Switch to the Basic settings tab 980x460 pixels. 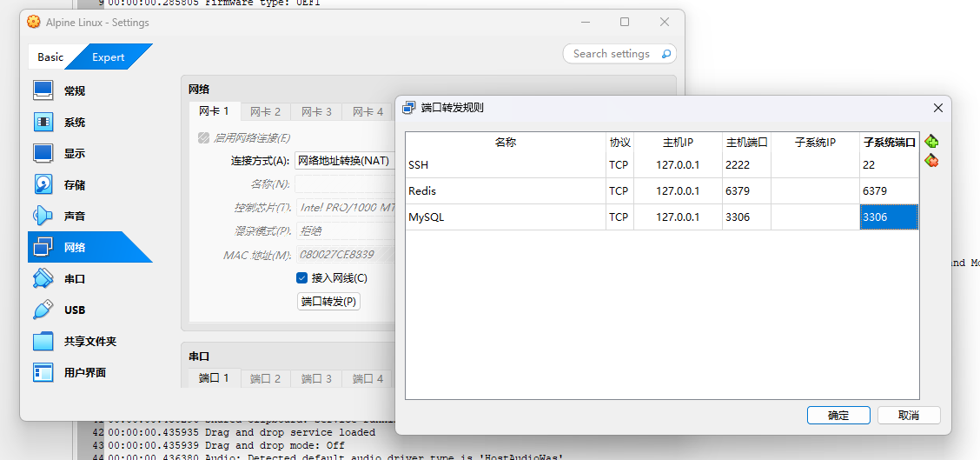click(50, 57)
